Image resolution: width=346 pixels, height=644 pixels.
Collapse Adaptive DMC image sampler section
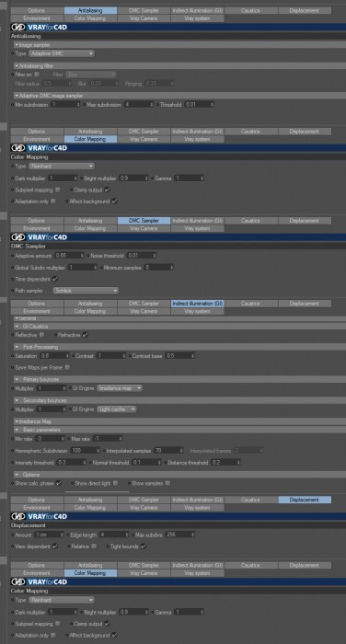[17, 96]
